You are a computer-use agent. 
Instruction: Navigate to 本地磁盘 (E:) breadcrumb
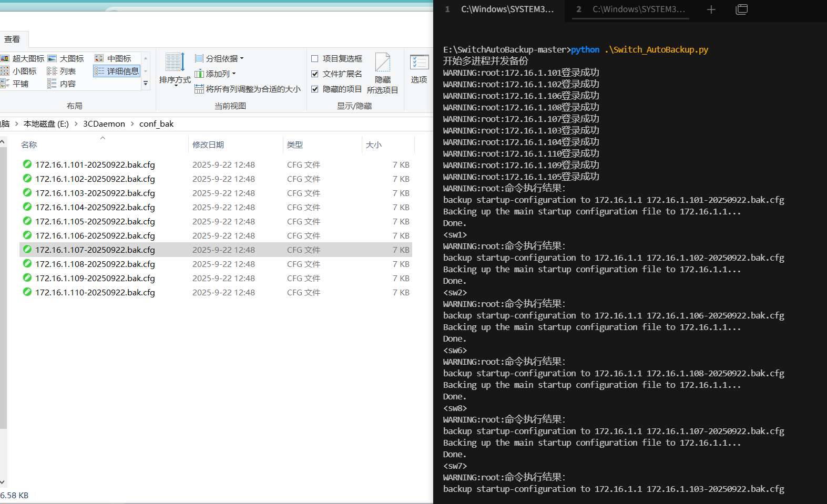(46, 124)
